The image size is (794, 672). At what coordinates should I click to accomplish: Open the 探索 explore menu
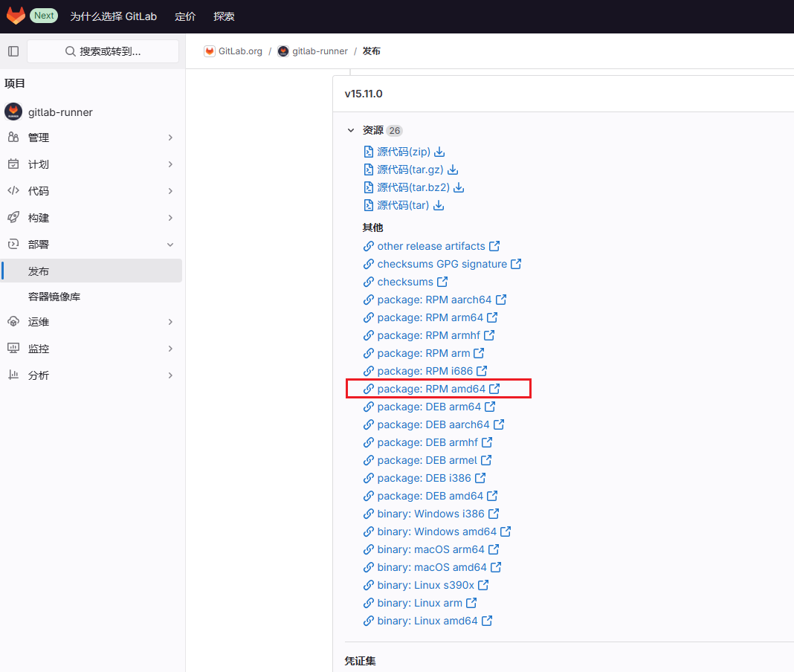[x=224, y=16]
